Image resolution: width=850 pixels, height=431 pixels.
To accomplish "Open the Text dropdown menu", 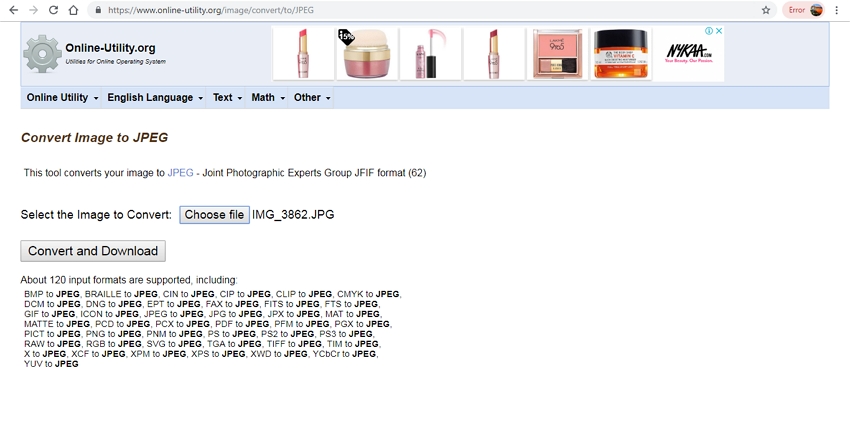I will [x=227, y=98].
